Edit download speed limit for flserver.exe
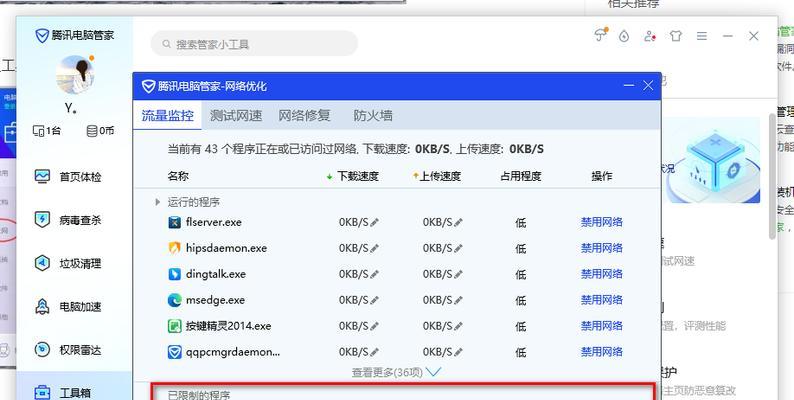 point(374,222)
